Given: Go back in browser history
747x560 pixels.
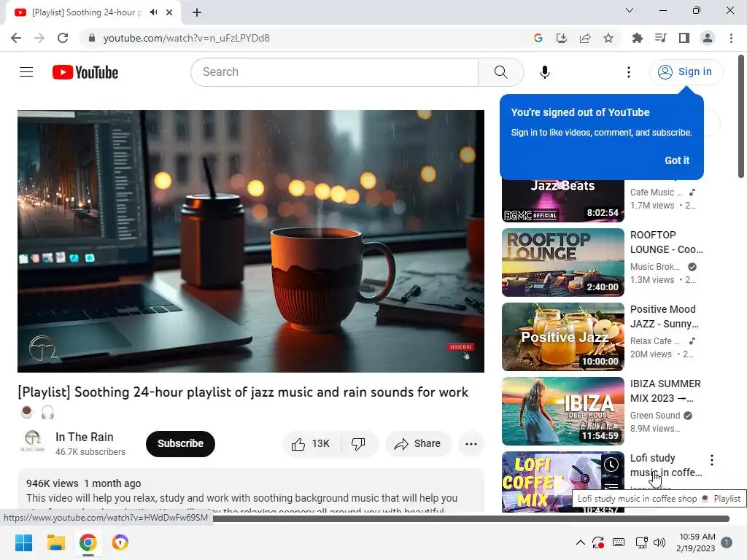Looking at the screenshot, I should click(16, 38).
